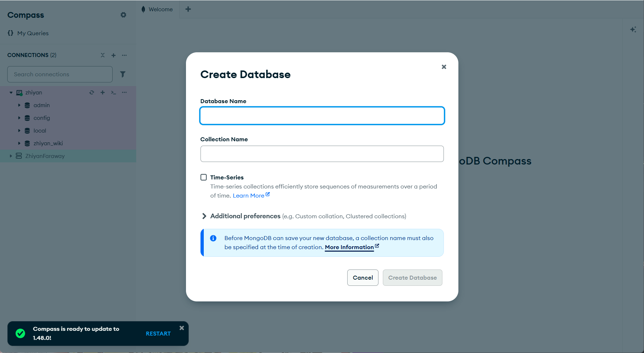This screenshot has width=644, height=353.
Task: Click the add new connection plus icon
Action: (113, 55)
